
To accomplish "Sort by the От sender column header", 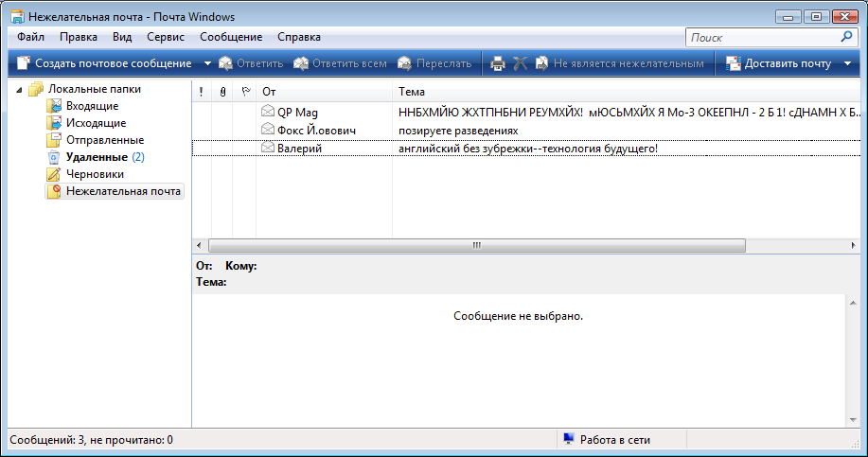I will [x=325, y=92].
